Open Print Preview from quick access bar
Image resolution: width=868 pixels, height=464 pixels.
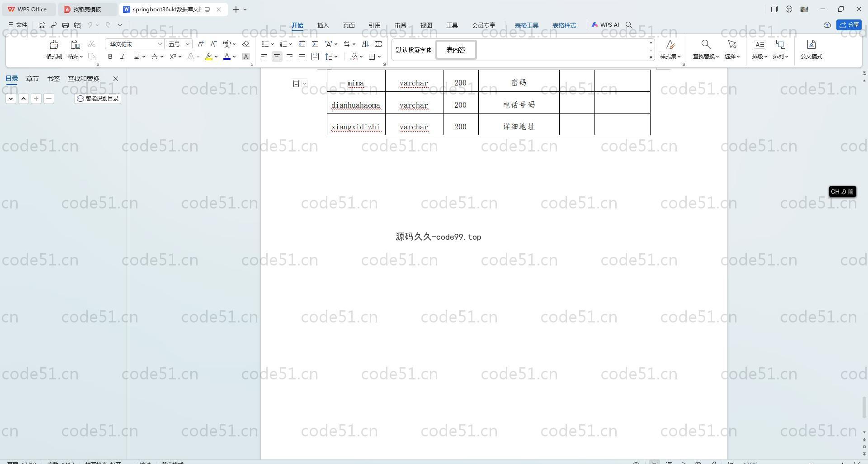77,25
